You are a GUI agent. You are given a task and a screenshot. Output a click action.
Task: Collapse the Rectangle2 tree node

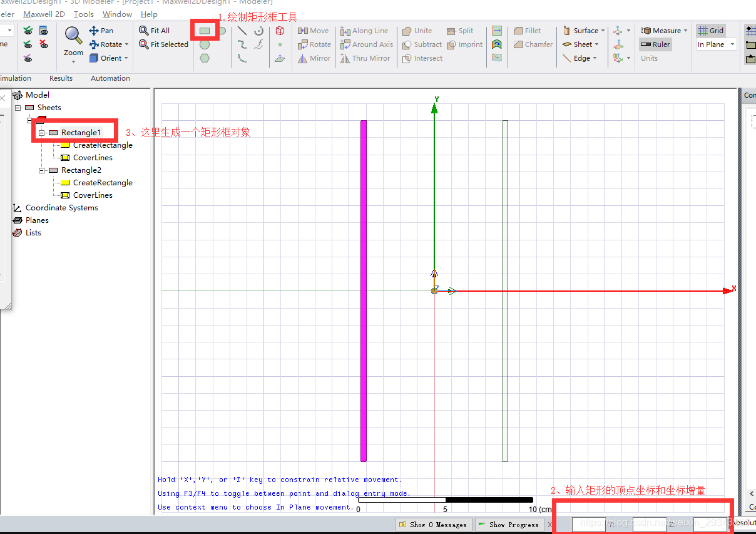42,170
